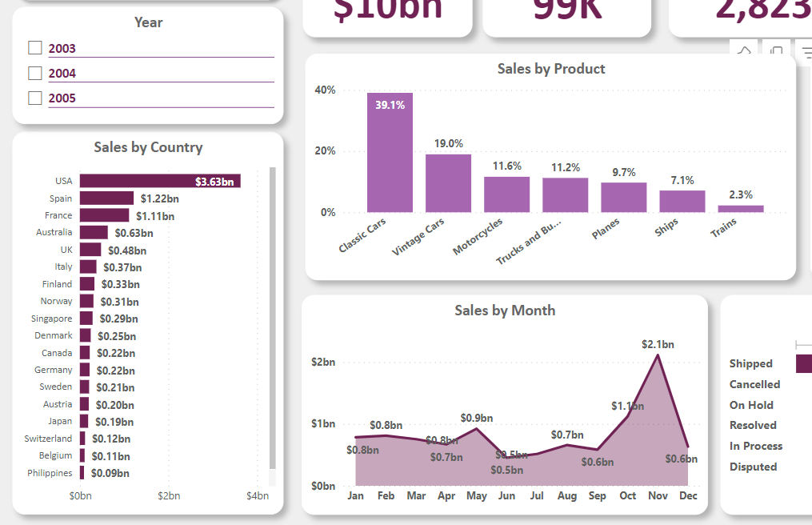Check the 2003 box in the Year slicer
The image size is (812, 525).
(34, 47)
